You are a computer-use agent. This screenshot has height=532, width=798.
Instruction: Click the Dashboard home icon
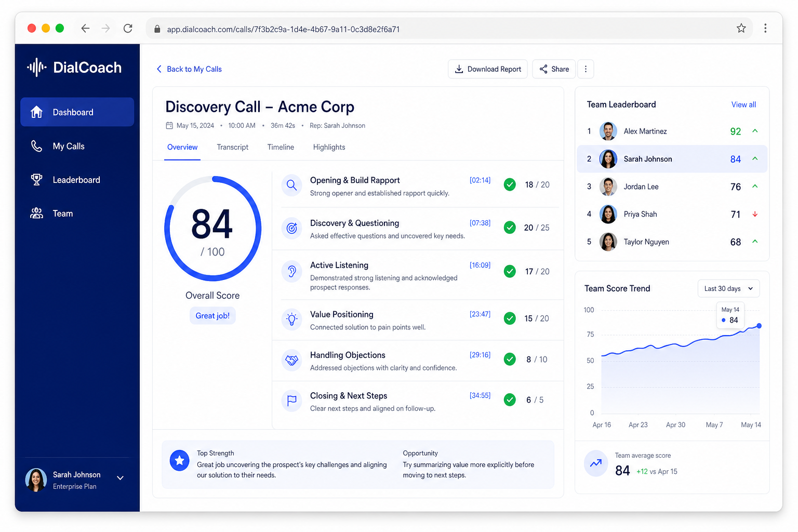coord(36,112)
